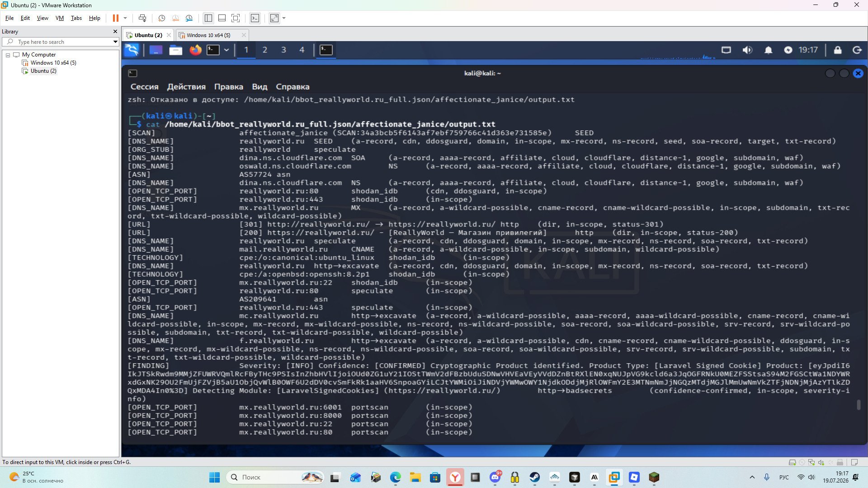
Task: Open the VM menu
Action: click(x=60, y=18)
